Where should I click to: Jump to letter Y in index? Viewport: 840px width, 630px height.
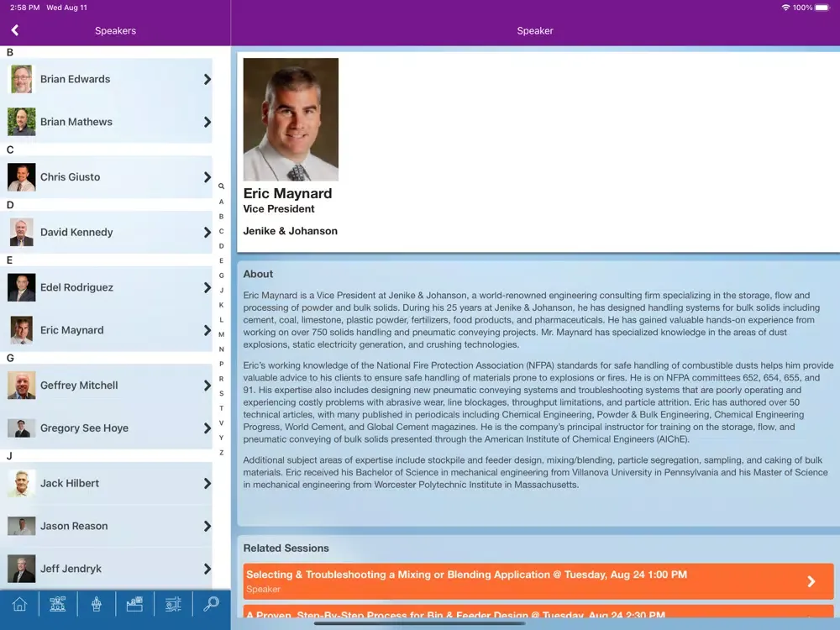pyautogui.click(x=221, y=438)
